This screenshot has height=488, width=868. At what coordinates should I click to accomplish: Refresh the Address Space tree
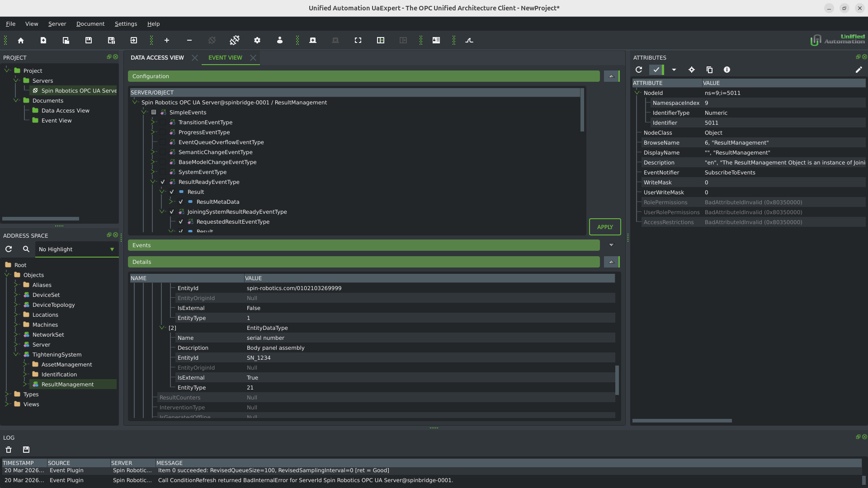pos(9,249)
